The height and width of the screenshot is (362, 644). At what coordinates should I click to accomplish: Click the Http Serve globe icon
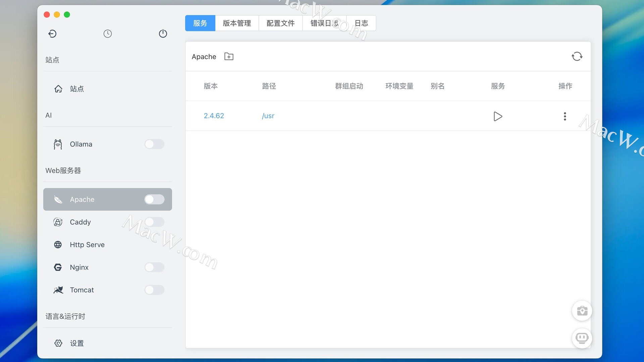pyautogui.click(x=58, y=245)
